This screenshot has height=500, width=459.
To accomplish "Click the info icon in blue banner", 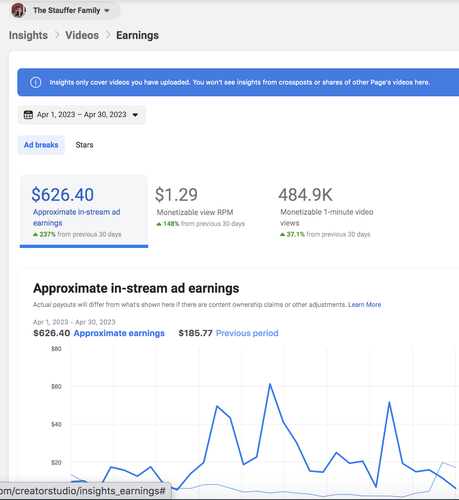I will pyautogui.click(x=36, y=82).
